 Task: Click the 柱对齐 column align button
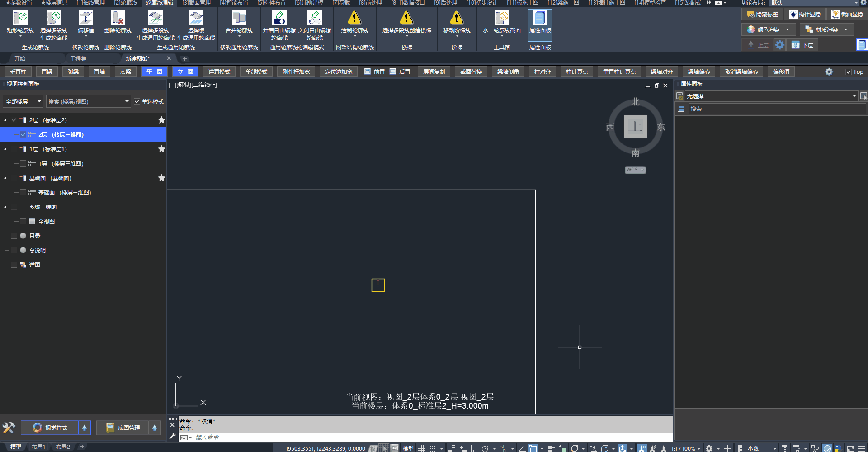542,72
